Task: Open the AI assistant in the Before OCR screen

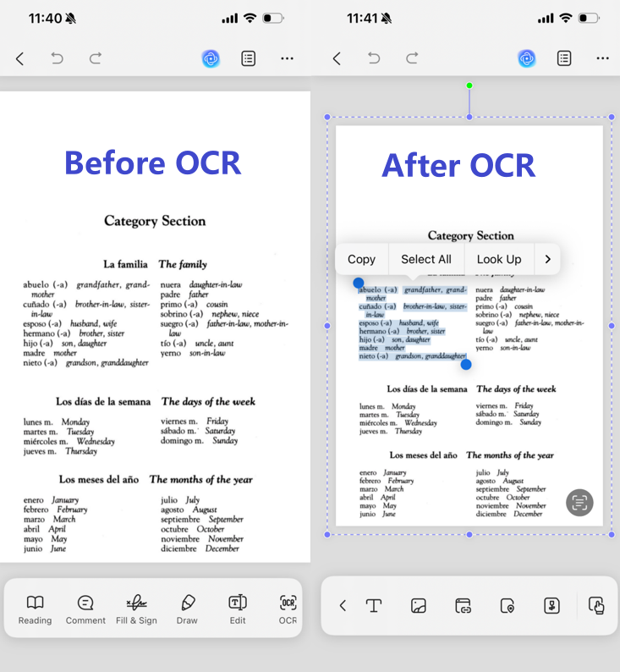Action: (x=211, y=58)
